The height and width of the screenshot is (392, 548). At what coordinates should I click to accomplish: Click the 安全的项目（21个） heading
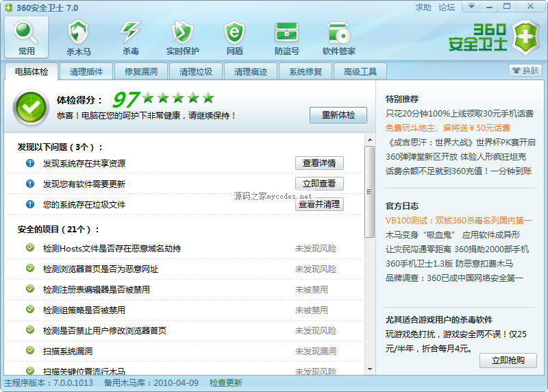click(58, 230)
